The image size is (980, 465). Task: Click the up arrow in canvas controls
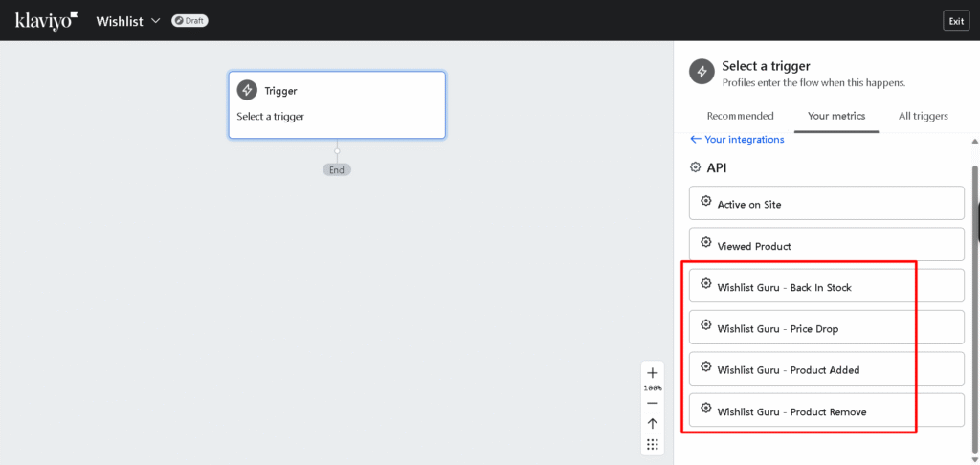(x=653, y=424)
